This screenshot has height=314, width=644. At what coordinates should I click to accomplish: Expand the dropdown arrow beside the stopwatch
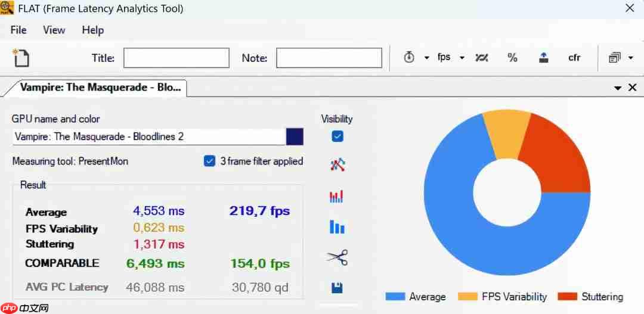point(427,58)
